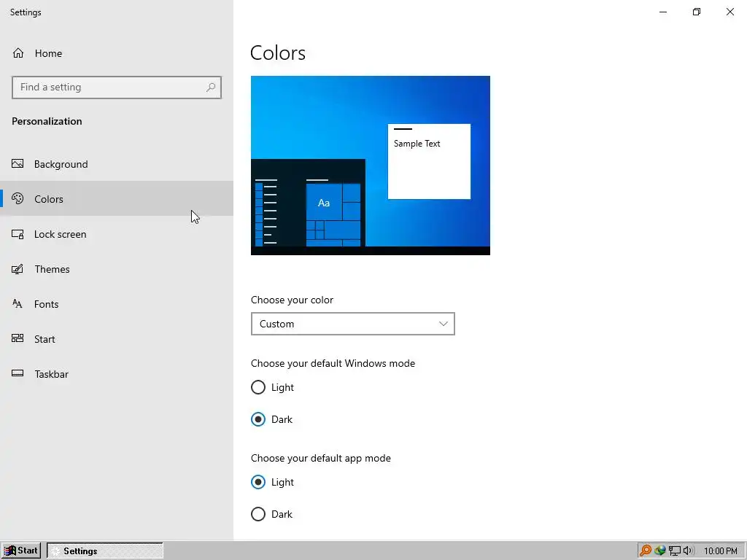Click the volume speaker tray icon

pyautogui.click(x=689, y=551)
